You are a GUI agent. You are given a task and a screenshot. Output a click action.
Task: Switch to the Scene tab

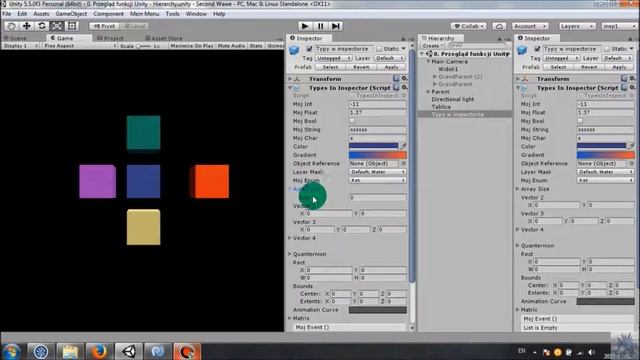16,38
